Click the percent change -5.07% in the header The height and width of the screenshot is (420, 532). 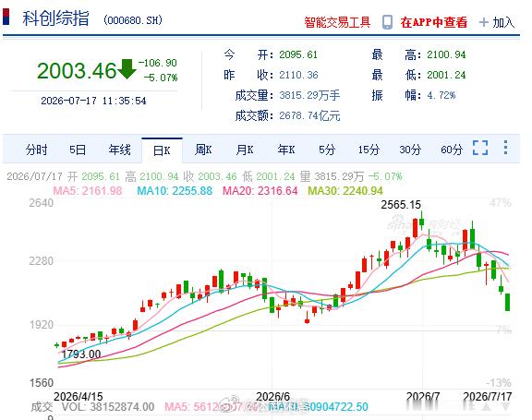[x=161, y=78]
